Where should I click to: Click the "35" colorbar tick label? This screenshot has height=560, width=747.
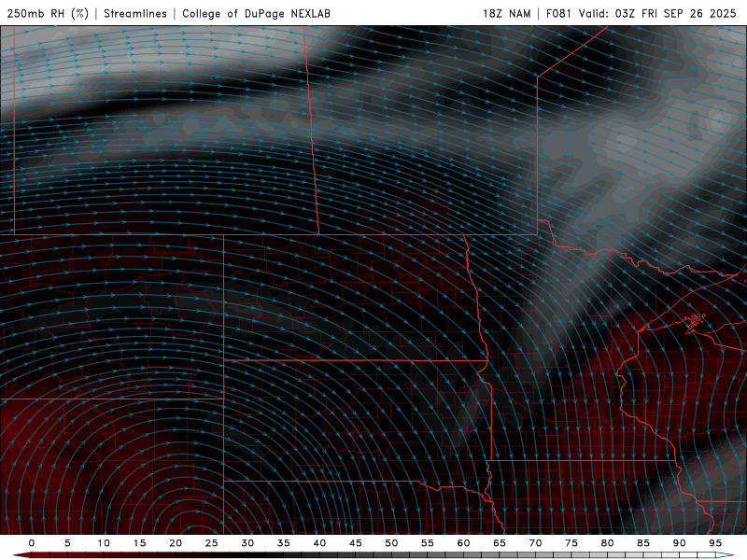tap(284, 543)
